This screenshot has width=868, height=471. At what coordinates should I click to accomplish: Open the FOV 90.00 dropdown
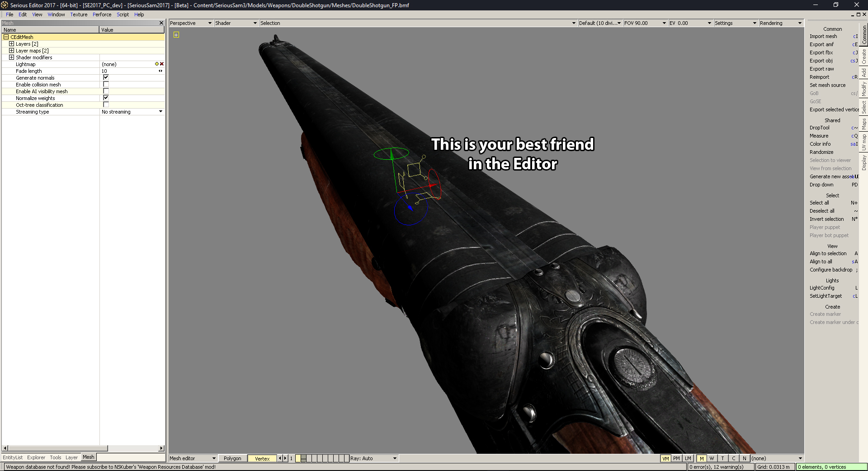click(645, 23)
